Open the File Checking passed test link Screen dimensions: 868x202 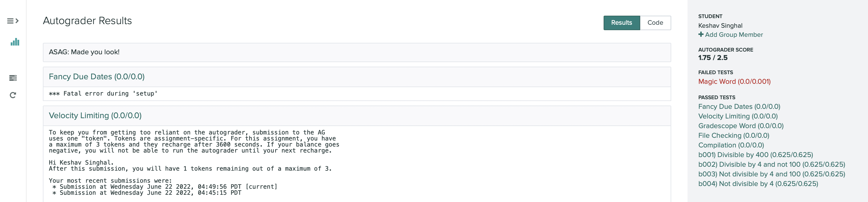pos(734,136)
